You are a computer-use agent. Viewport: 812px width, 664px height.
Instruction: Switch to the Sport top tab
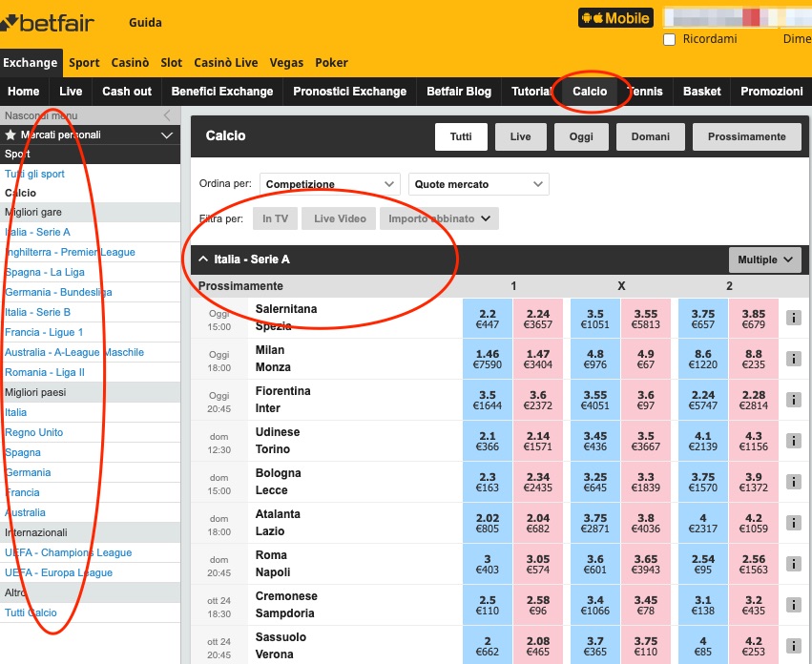[x=84, y=63]
